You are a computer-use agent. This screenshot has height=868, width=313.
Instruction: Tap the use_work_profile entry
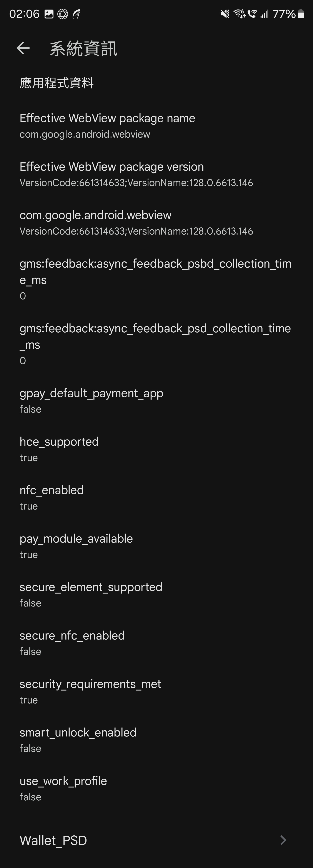(156, 788)
